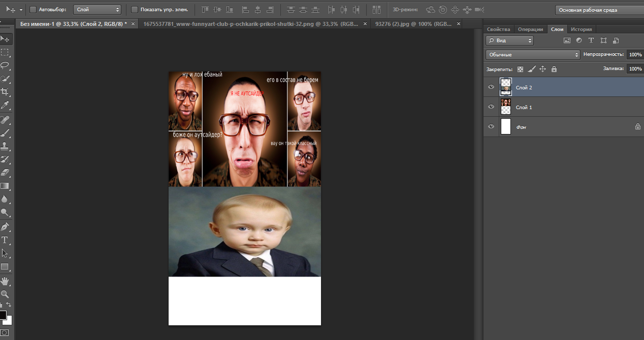Click the Непрозрачность value field
644x340 pixels.
[634, 54]
